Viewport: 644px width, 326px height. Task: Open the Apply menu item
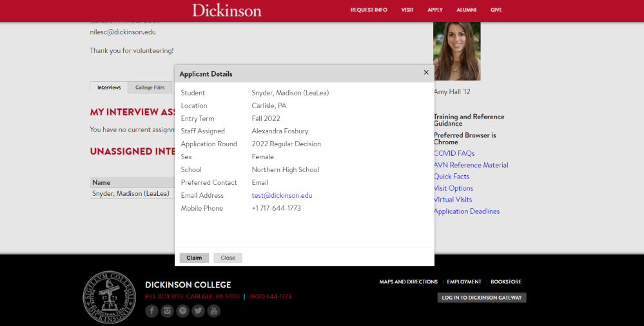click(x=435, y=10)
